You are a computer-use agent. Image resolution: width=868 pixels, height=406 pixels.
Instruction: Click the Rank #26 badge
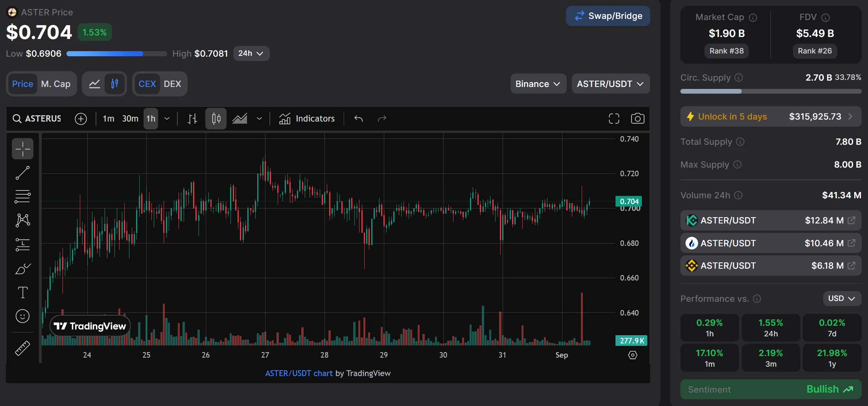click(815, 51)
